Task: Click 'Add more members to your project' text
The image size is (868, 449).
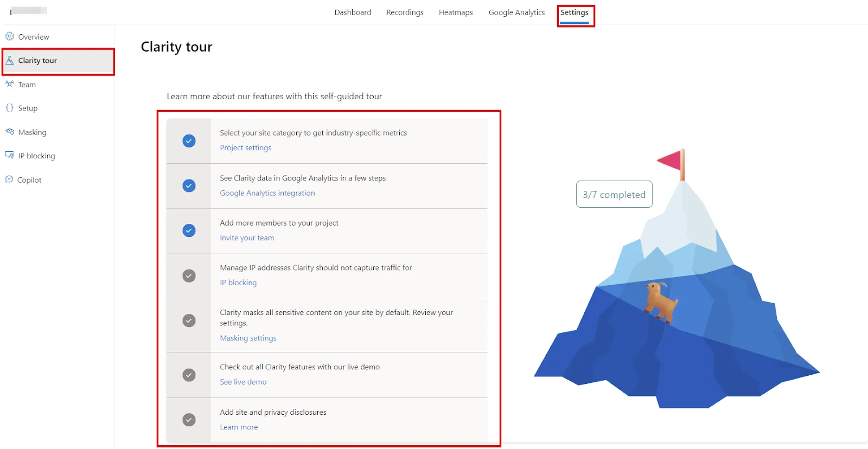Action: tap(279, 223)
